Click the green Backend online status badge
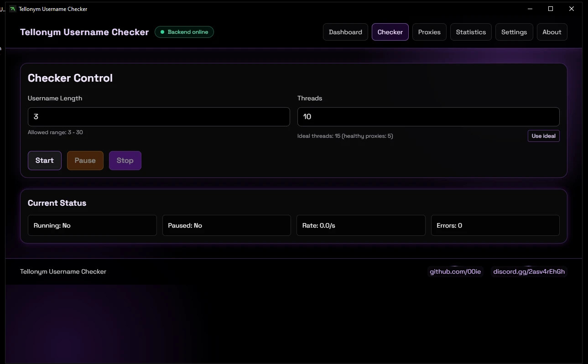The height and width of the screenshot is (364, 588). click(x=184, y=32)
